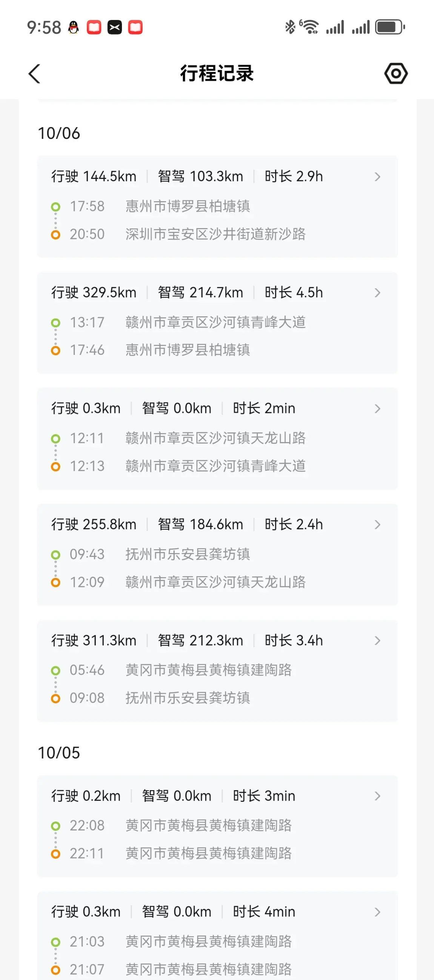Open the 2min trip from 天龙山路

click(377, 408)
